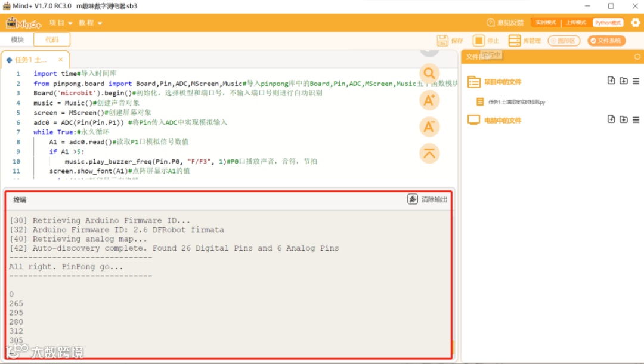This screenshot has width=644, height=364.
Task: Add new file in 项目中的文件
Action: 611,81
